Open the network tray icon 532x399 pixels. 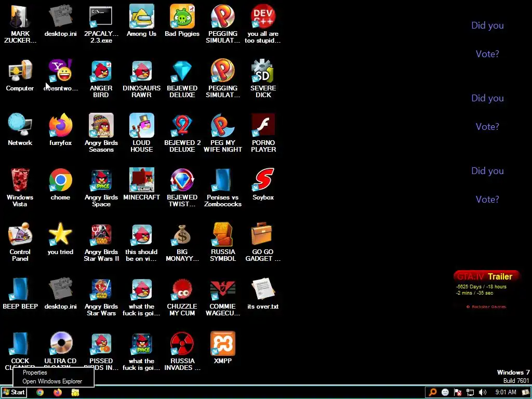click(x=470, y=392)
